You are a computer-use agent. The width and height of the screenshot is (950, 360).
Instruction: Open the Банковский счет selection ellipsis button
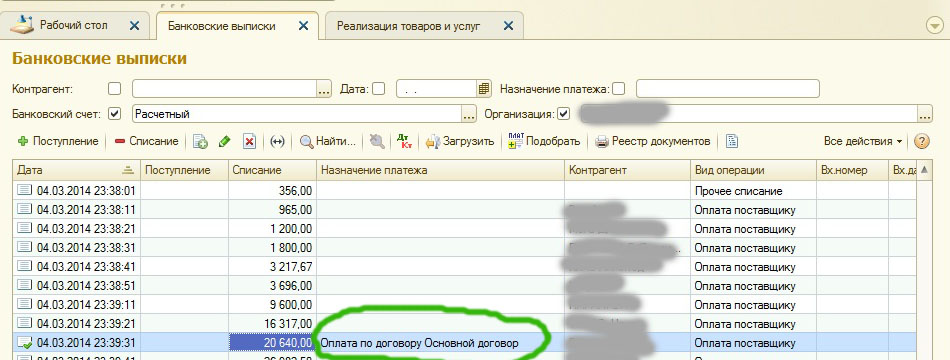coord(469,114)
